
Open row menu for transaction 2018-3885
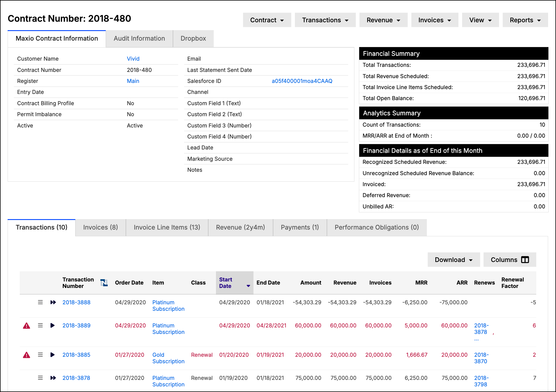(40, 355)
